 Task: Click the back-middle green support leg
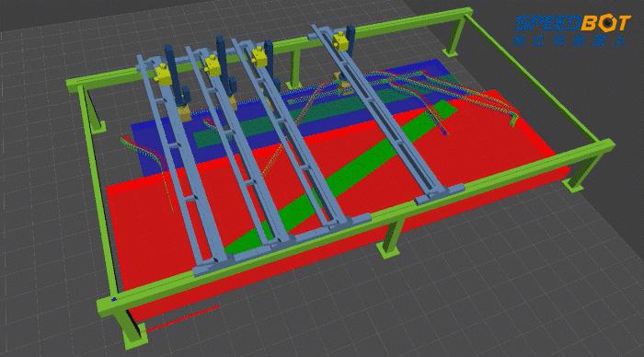(295, 69)
